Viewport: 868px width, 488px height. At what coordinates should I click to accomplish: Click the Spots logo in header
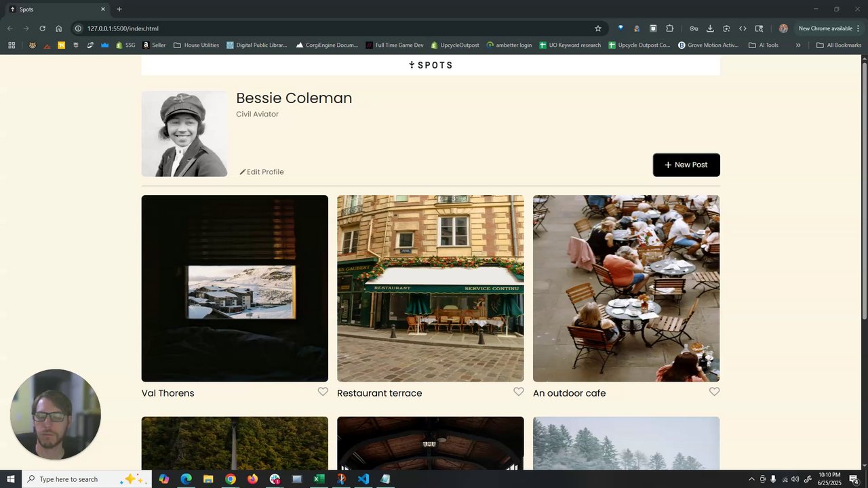coord(431,65)
